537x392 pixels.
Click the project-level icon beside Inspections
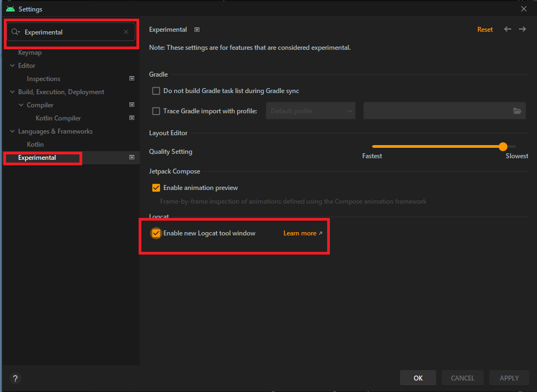pyautogui.click(x=132, y=78)
